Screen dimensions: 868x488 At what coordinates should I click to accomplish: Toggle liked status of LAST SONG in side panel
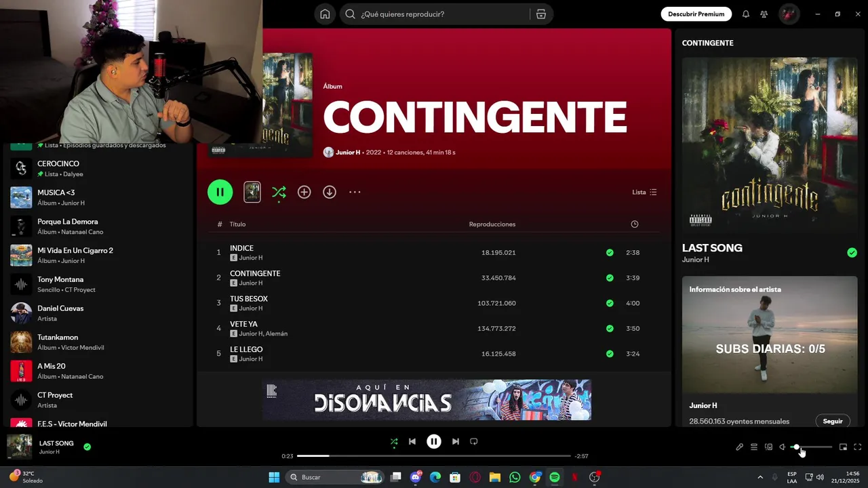[852, 253]
